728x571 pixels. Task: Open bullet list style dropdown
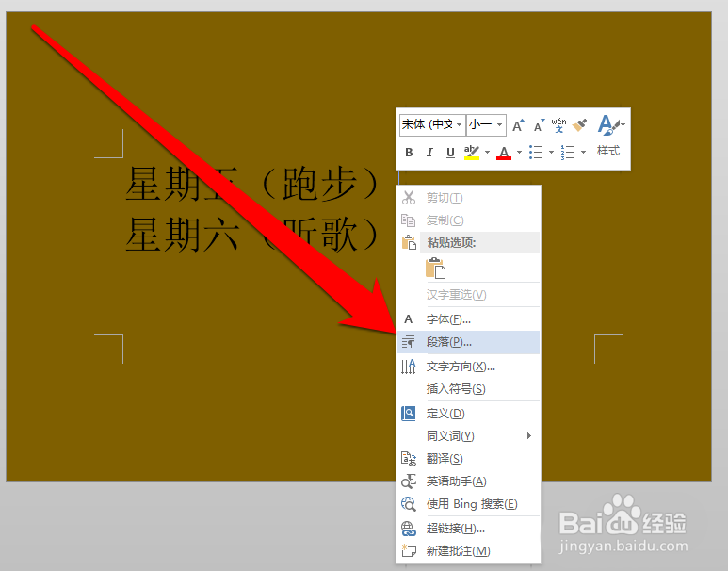pos(551,153)
